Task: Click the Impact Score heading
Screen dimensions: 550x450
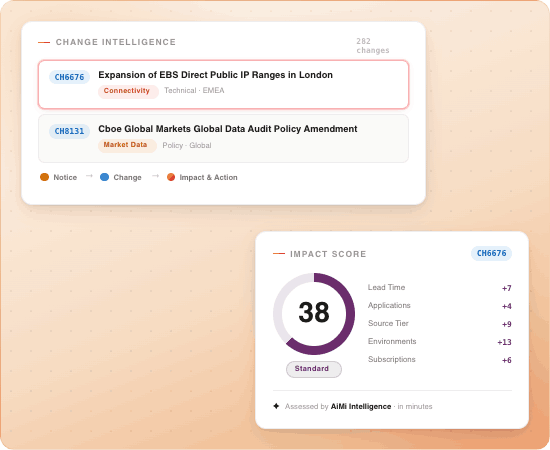Action: point(328,254)
